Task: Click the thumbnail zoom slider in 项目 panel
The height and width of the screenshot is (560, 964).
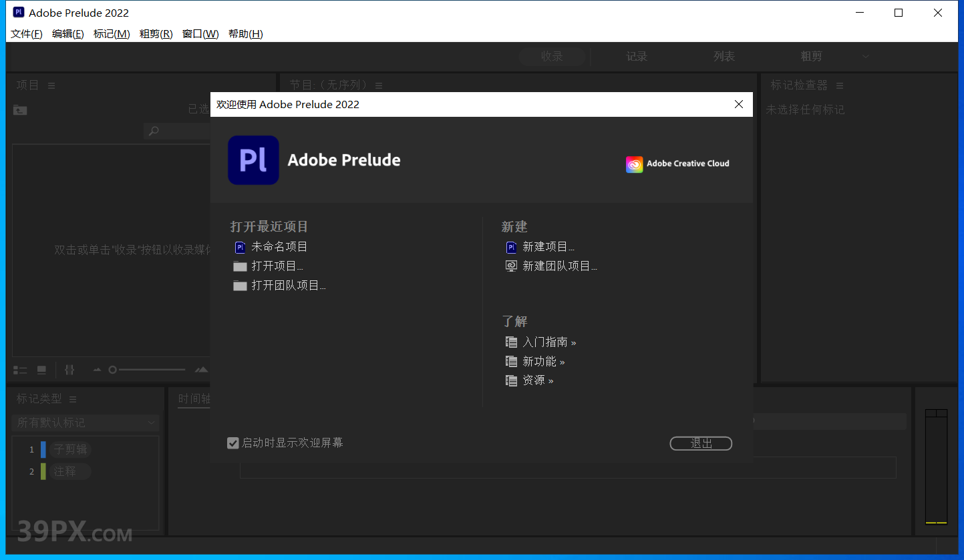Action: click(x=148, y=370)
